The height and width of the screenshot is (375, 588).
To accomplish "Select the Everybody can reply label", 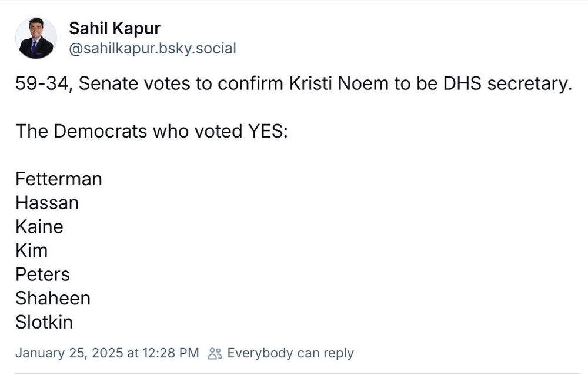I will (290, 353).
